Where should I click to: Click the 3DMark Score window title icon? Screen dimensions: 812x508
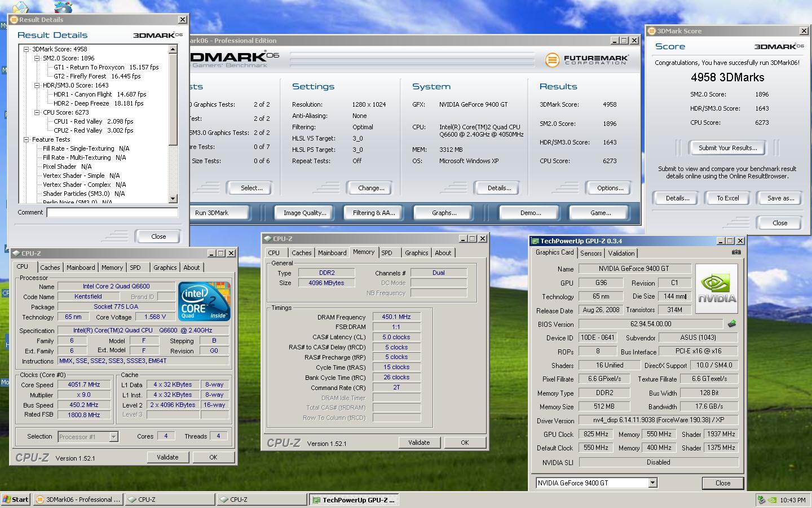pos(652,31)
